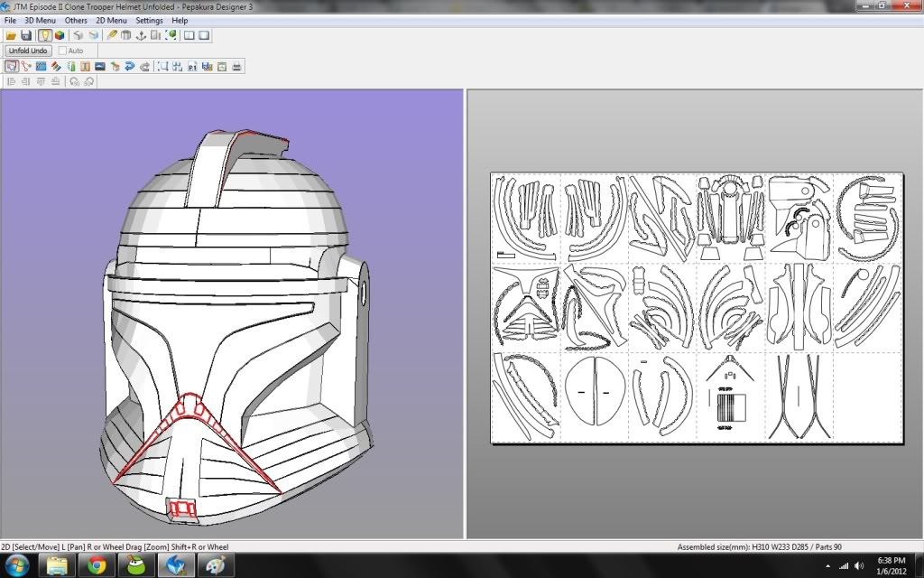The width and height of the screenshot is (924, 578).
Task: Toggle the colored cube texture icon
Action: coord(60,35)
